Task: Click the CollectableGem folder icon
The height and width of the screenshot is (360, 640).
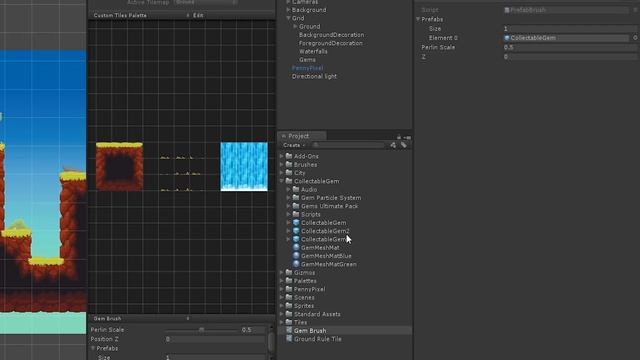Action: click(x=289, y=181)
